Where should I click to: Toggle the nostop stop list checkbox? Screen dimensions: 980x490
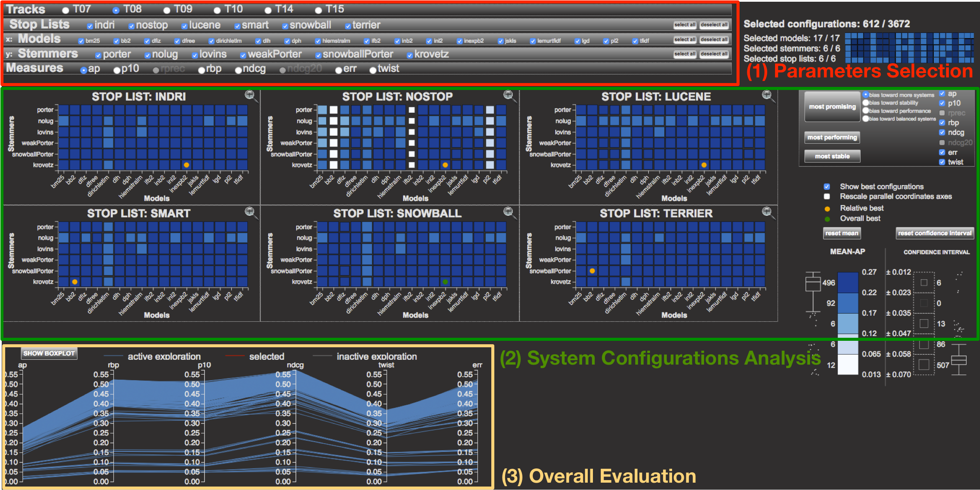(x=131, y=26)
